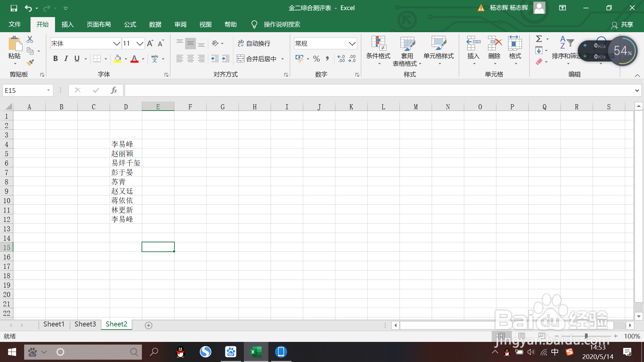Click the add new sheet plus icon
This screenshot has height=362, width=644.
[x=149, y=325]
